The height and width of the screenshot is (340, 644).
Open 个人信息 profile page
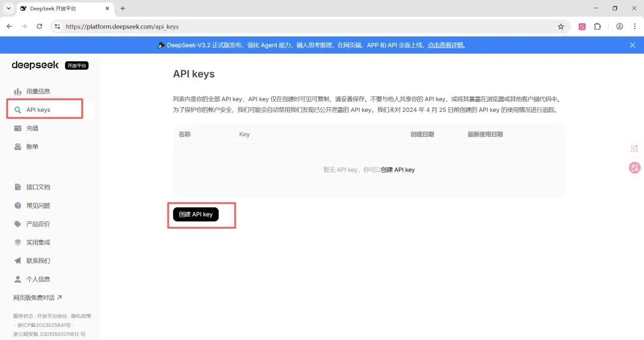38,279
